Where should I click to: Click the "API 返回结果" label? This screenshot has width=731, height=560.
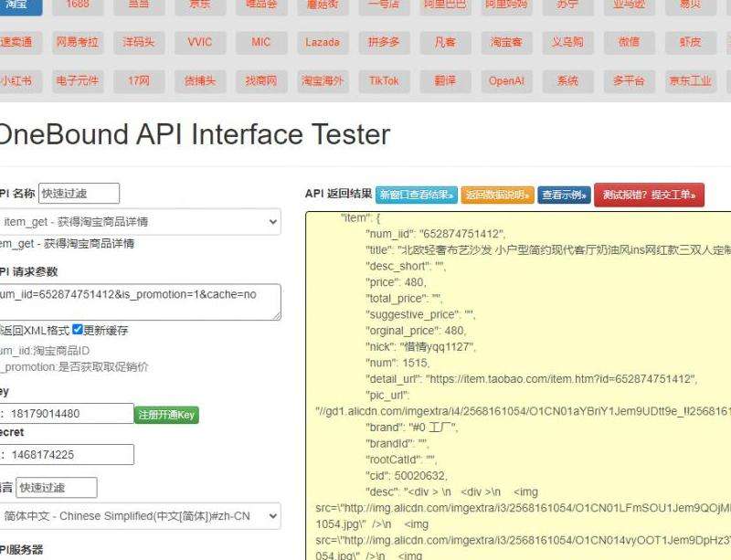pyautogui.click(x=338, y=194)
